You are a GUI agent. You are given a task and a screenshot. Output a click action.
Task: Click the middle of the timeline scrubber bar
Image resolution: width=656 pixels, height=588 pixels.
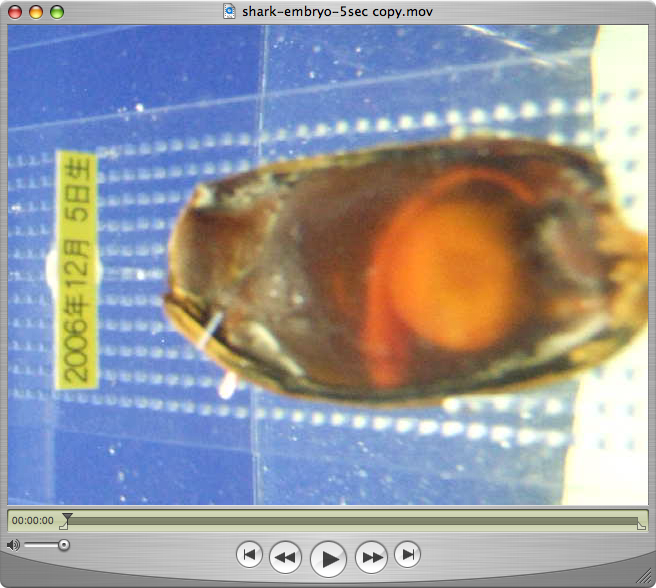[353, 521]
